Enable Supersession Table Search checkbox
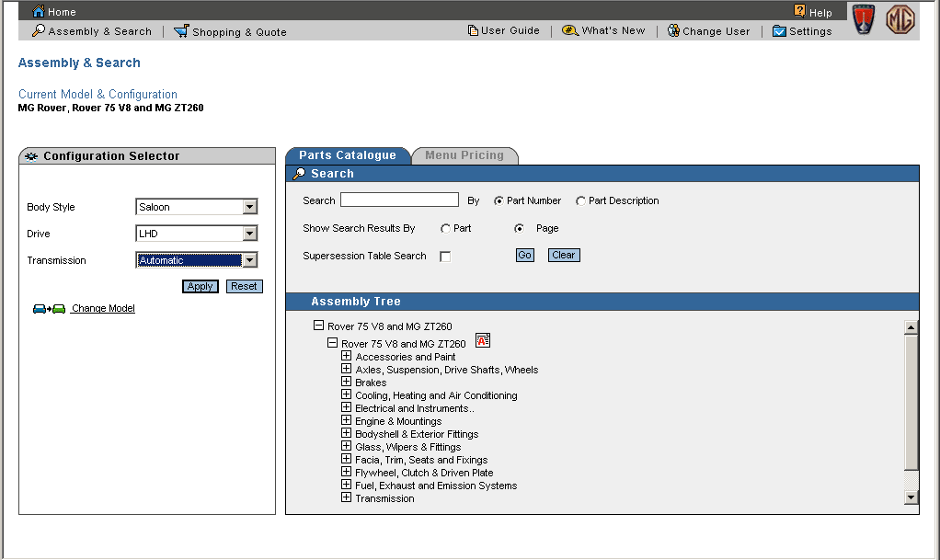Screen dimensions: 940x560 (445, 257)
